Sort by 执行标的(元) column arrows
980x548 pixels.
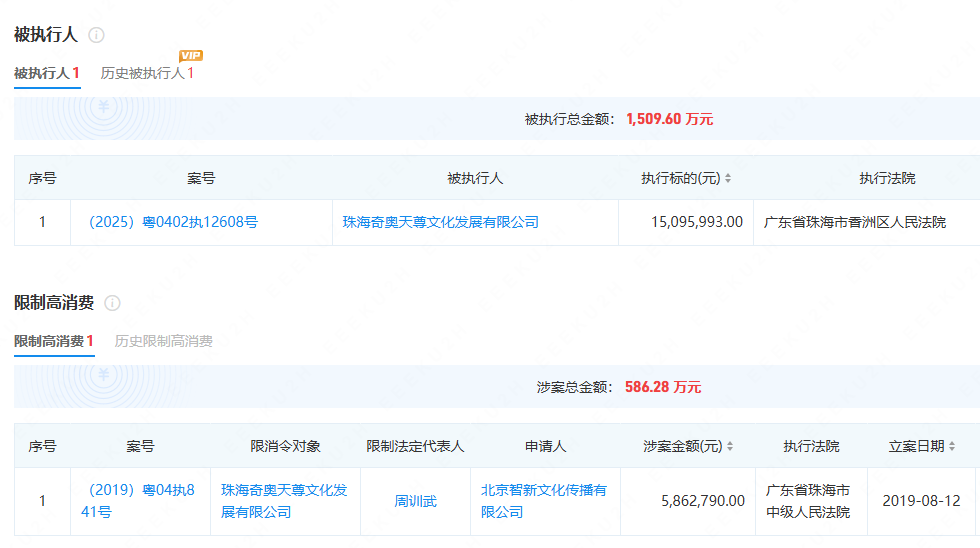point(728,179)
